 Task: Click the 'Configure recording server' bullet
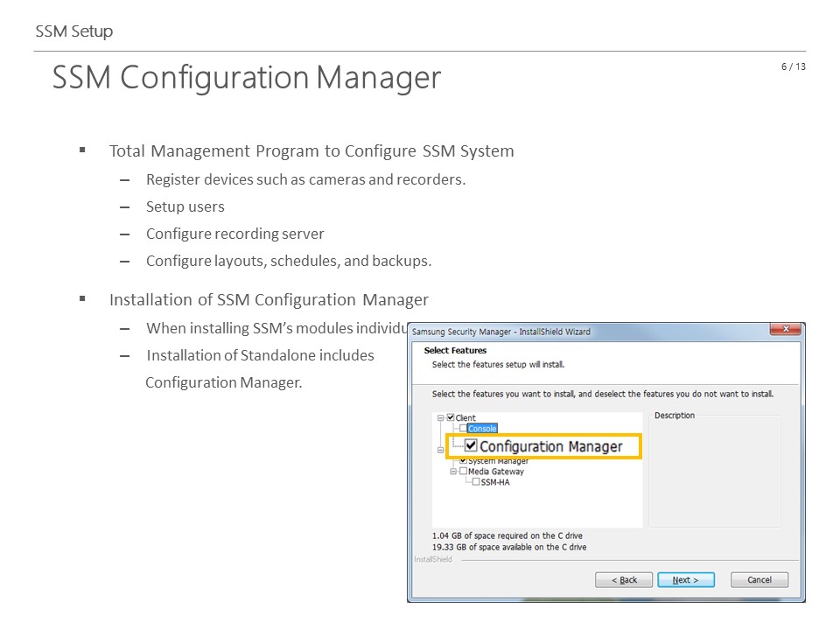[x=235, y=234]
